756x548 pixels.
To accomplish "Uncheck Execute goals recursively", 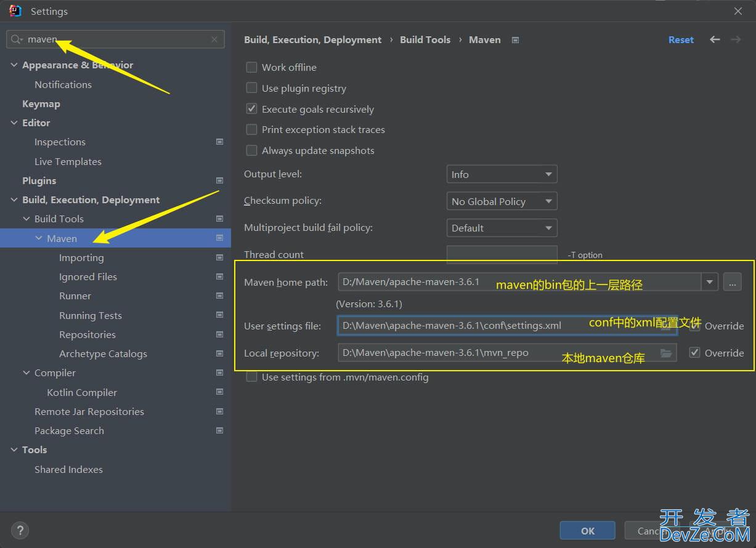I will (251, 109).
